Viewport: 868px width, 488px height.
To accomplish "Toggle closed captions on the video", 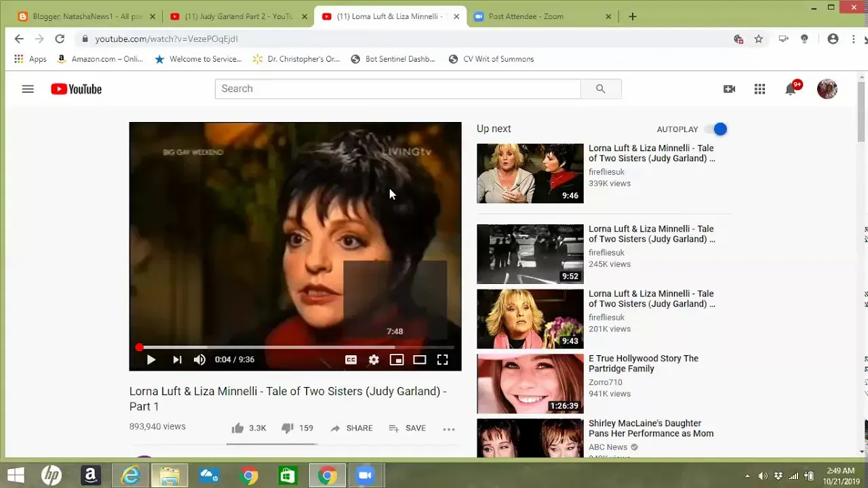I will 351,360.
